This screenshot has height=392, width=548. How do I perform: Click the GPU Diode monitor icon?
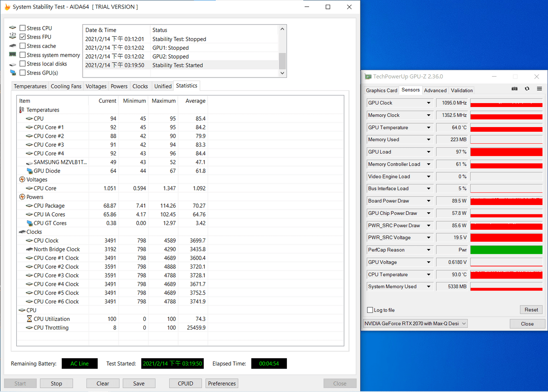pyautogui.click(x=30, y=171)
